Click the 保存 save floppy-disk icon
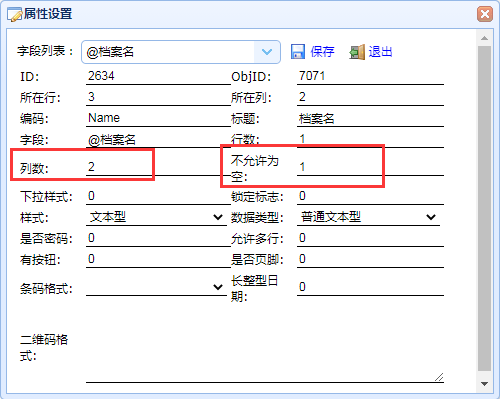The width and height of the screenshot is (500, 399). (x=298, y=52)
